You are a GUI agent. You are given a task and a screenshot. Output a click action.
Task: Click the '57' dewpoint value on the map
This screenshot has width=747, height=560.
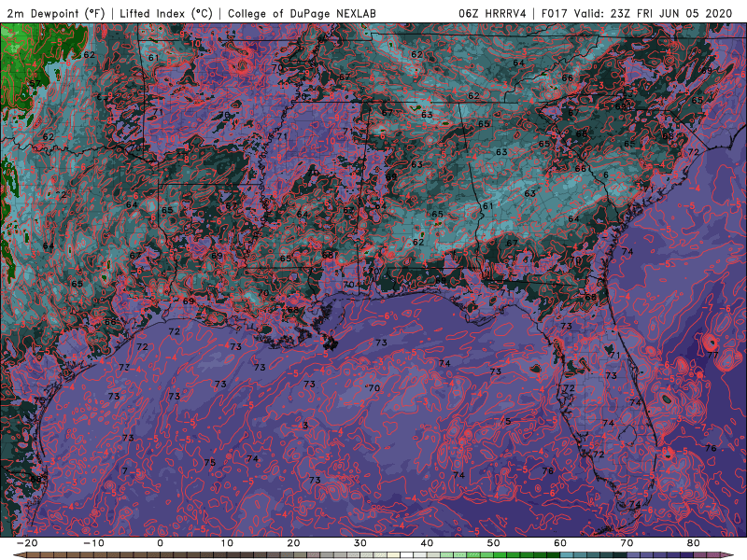[x=35, y=84]
